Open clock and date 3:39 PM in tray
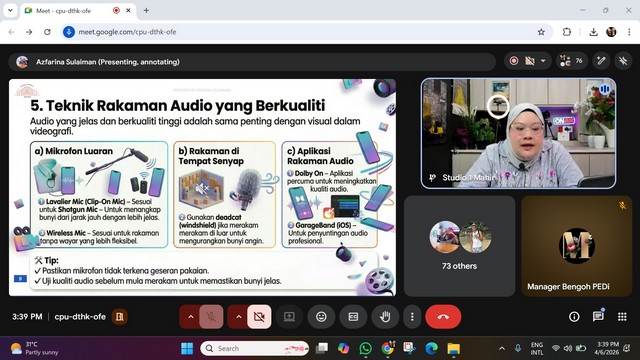The height and width of the screenshot is (360, 640). tap(608, 348)
